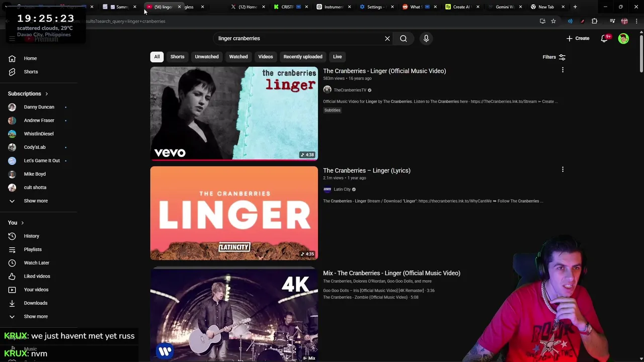Open title The Cranberries – Linger (Lyrics)
644x362 pixels.
coord(367,170)
